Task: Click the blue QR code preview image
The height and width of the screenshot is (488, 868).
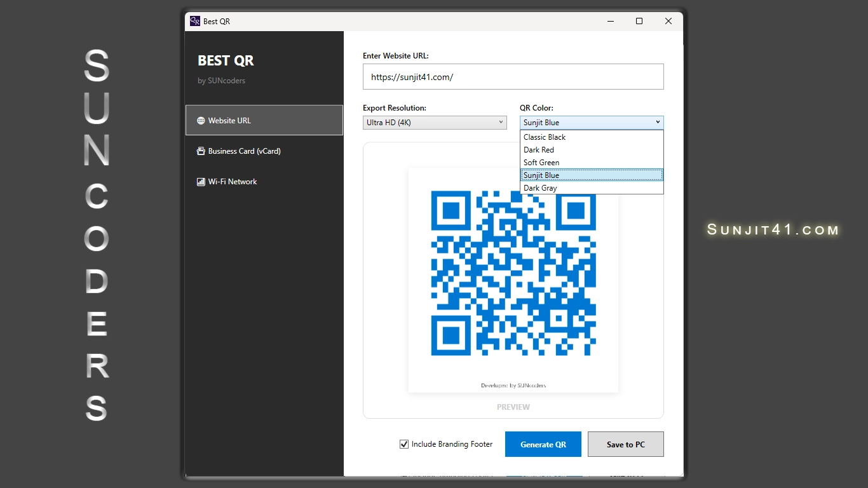Action: pyautogui.click(x=513, y=273)
